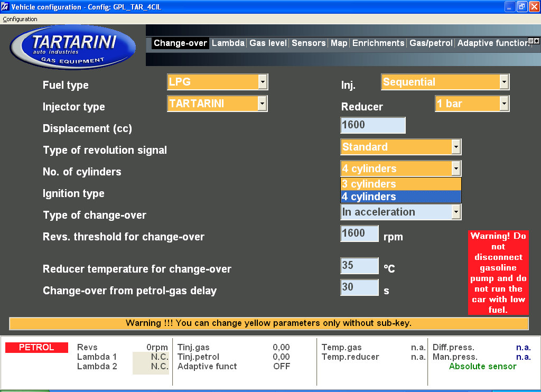
Task: Click the Temp.reducer n.a. value
Action: (x=418, y=357)
